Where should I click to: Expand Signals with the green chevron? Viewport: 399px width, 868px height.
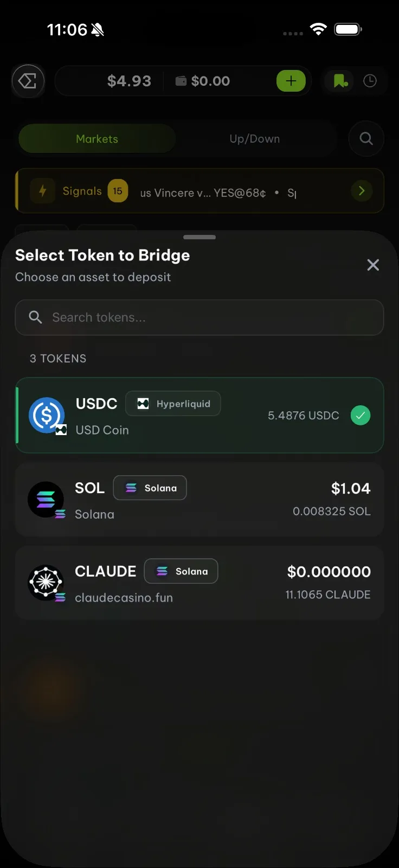point(362,191)
